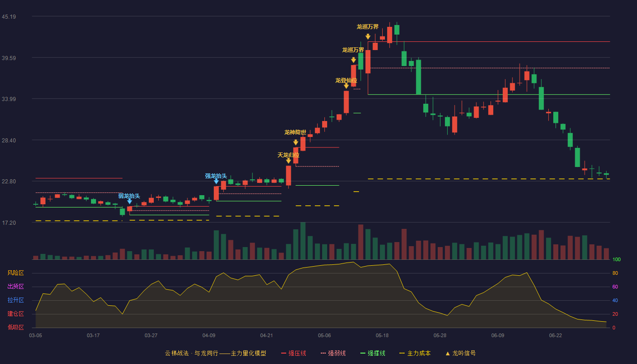
Task: Click the 低吸区 zone label
Action: [15, 327]
